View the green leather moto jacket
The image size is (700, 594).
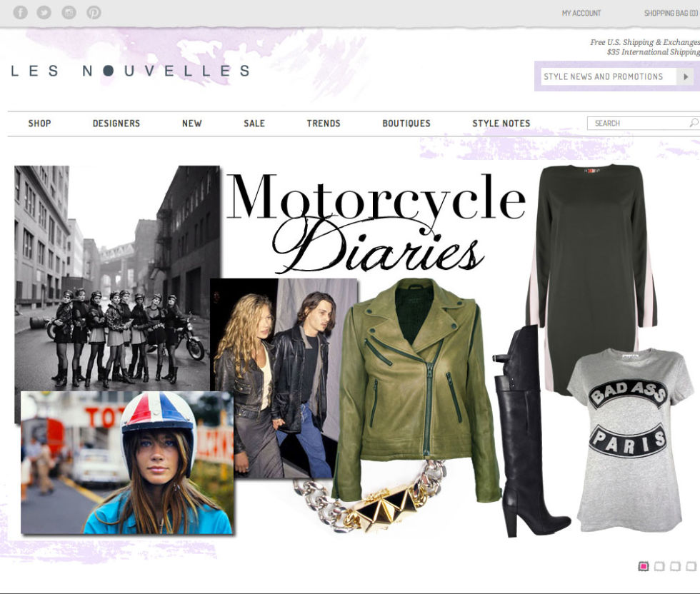(x=415, y=388)
